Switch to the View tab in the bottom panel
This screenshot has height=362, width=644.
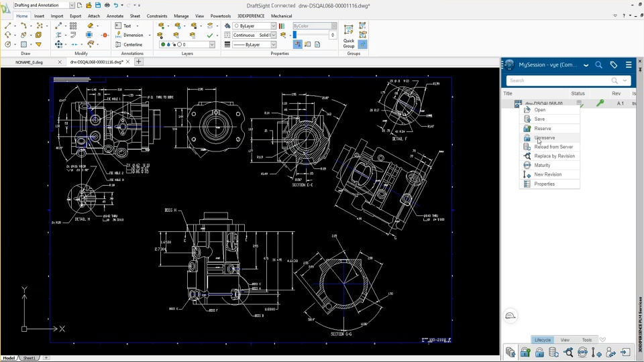[x=565, y=340]
